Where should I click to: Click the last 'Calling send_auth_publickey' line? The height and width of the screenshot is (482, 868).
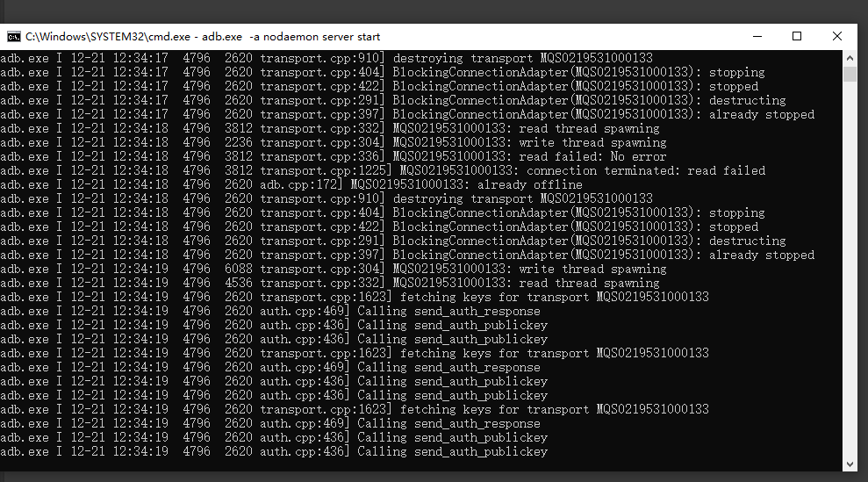(x=452, y=451)
